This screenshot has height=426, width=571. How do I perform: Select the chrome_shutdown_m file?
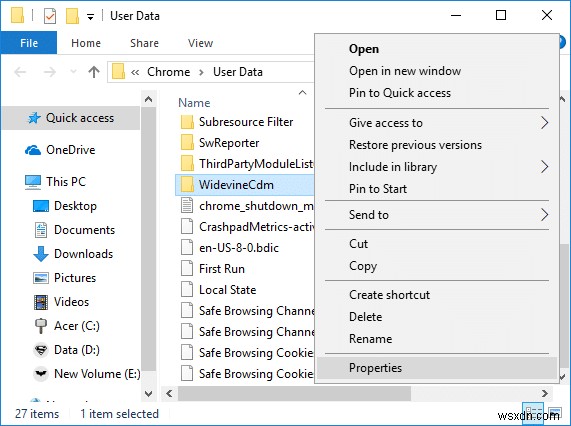coord(246,206)
